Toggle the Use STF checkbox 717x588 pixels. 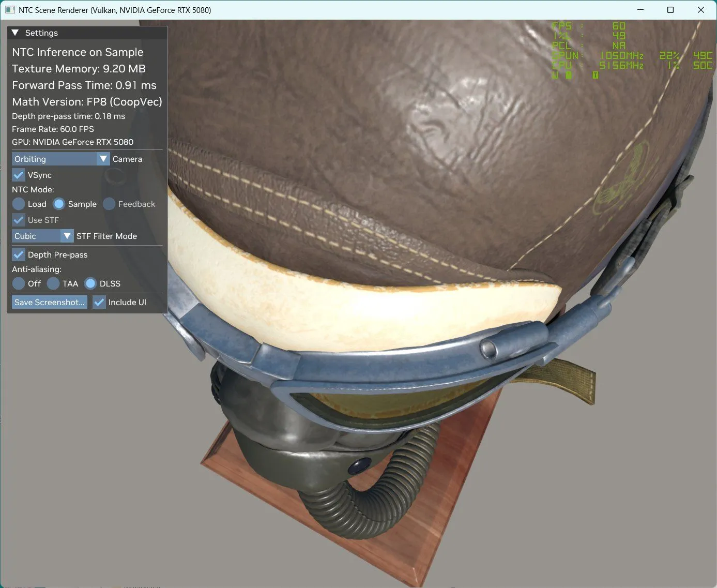coord(19,220)
